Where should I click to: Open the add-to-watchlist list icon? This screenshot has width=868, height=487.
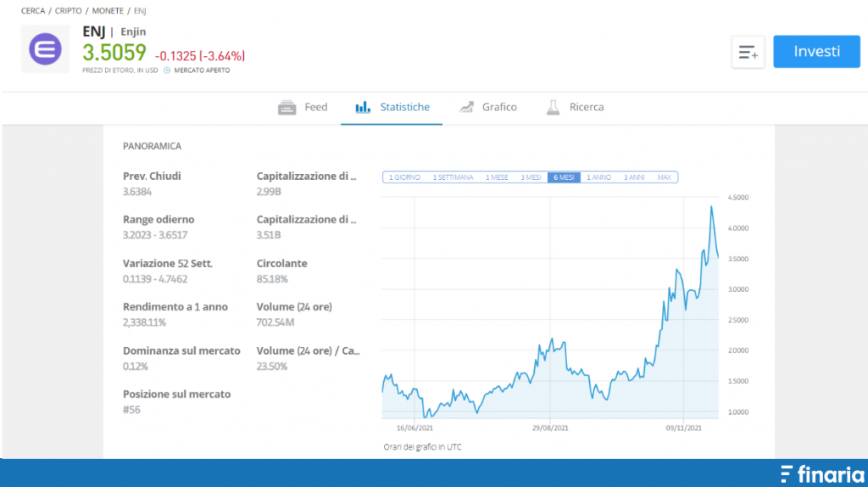pos(748,52)
